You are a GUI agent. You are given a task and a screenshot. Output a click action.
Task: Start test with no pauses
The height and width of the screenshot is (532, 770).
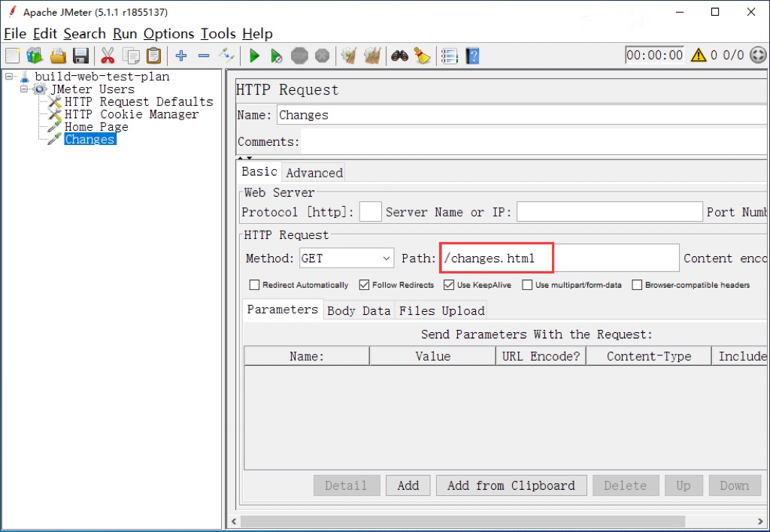[277, 56]
